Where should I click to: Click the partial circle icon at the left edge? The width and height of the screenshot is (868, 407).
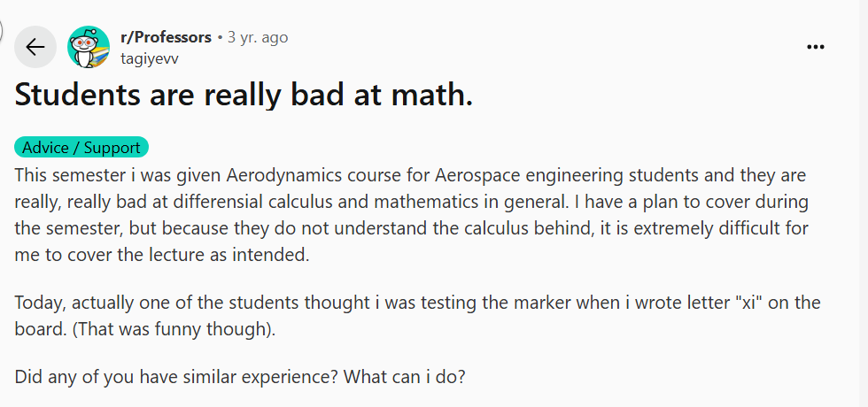(1, 30)
